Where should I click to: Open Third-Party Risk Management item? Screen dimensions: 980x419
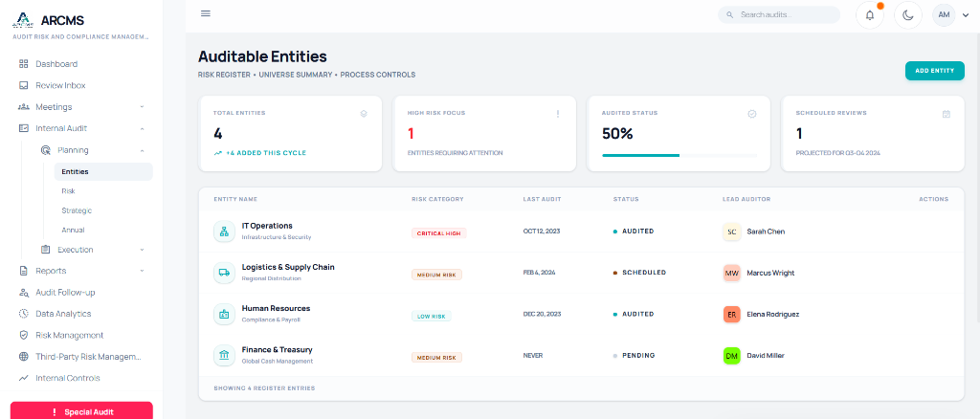[89, 357]
